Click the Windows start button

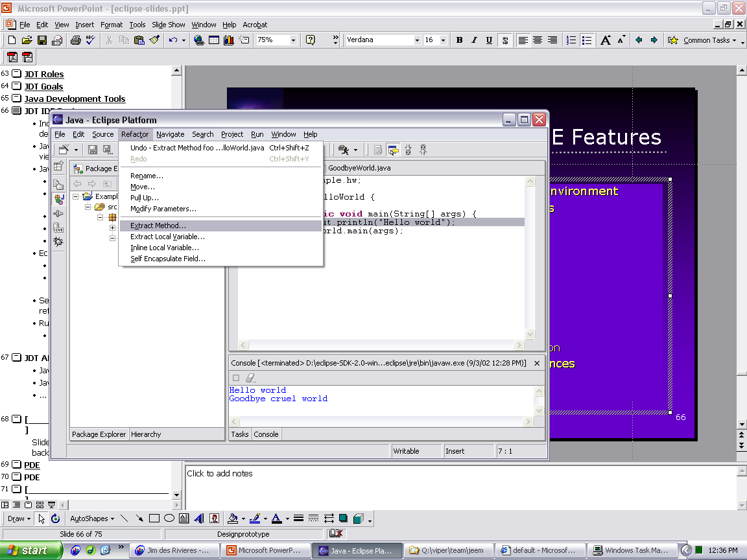(x=31, y=550)
